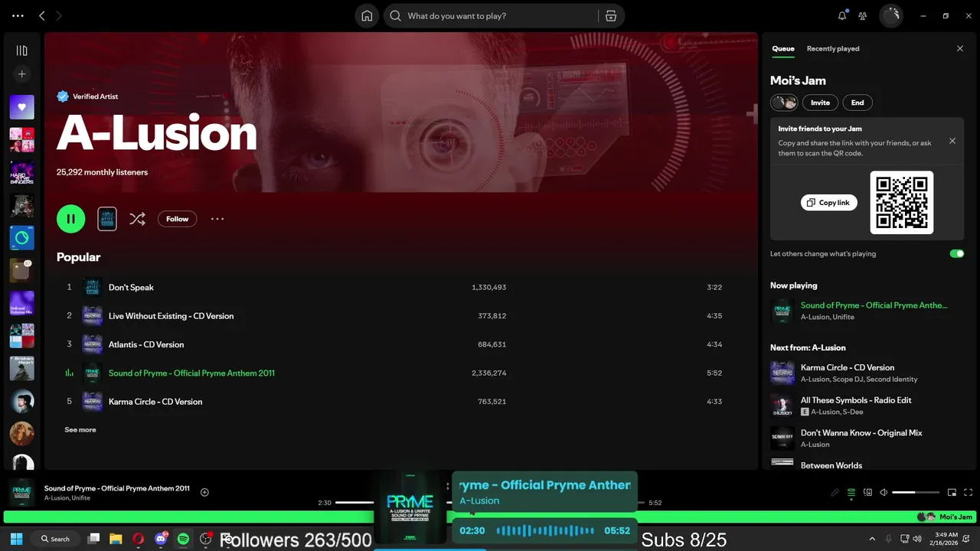Open the notifications bell
The width and height of the screenshot is (980, 551).
coord(842,16)
